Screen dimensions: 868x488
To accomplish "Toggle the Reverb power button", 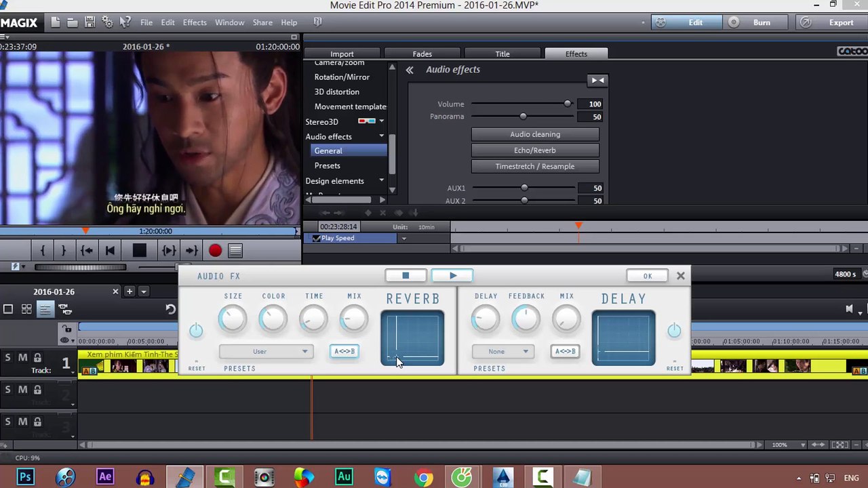I will pos(196,331).
